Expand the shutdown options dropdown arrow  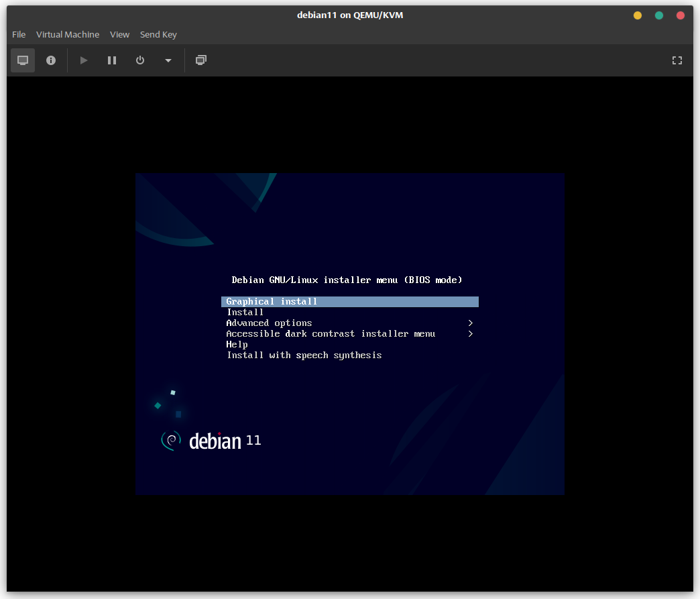pyautogui.click(x=168, y=60)
